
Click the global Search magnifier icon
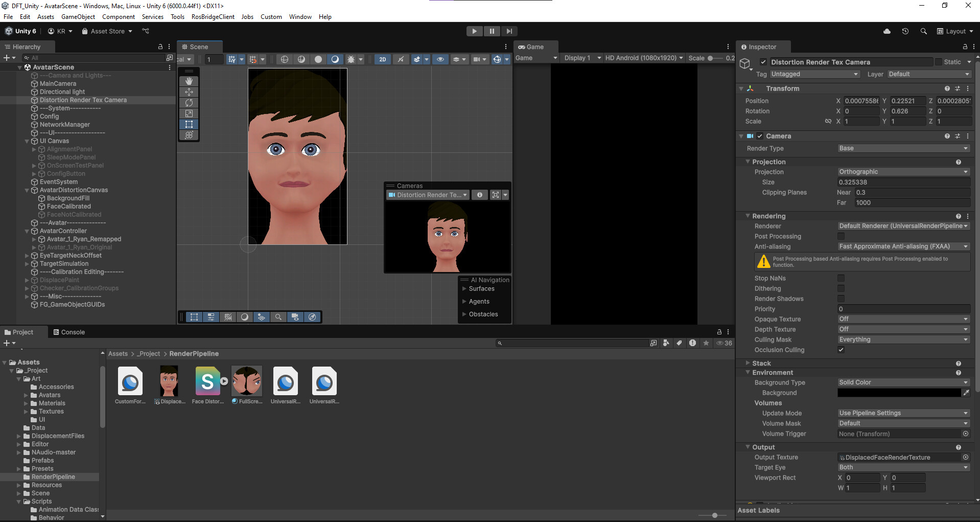tap(923, 31)
